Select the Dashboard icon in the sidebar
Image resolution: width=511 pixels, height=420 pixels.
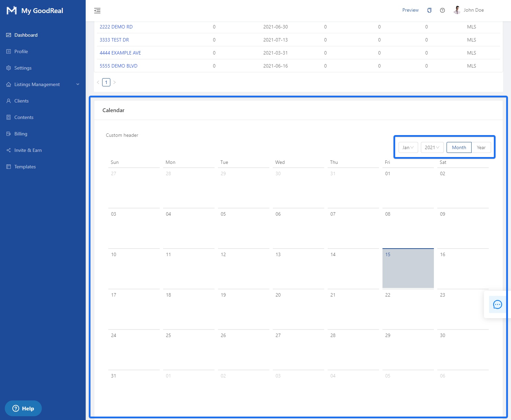click(9, 35)
